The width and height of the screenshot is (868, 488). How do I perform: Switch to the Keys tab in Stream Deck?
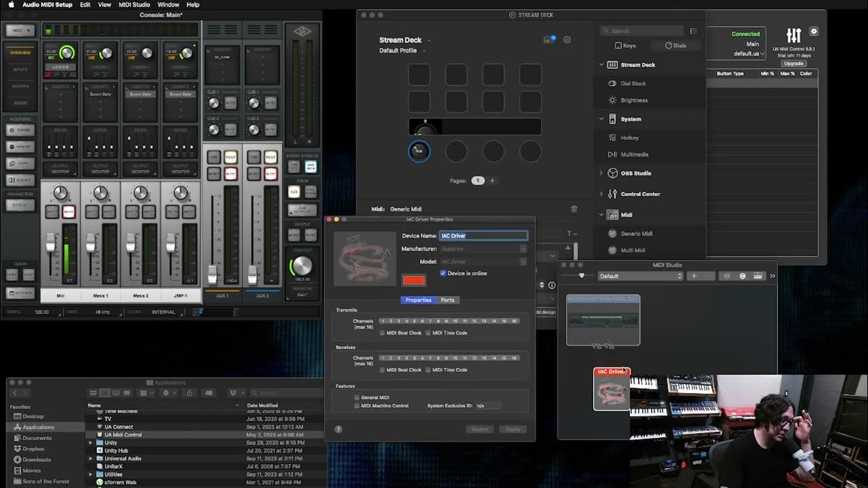pyautogui.click(x=625, y=45)
